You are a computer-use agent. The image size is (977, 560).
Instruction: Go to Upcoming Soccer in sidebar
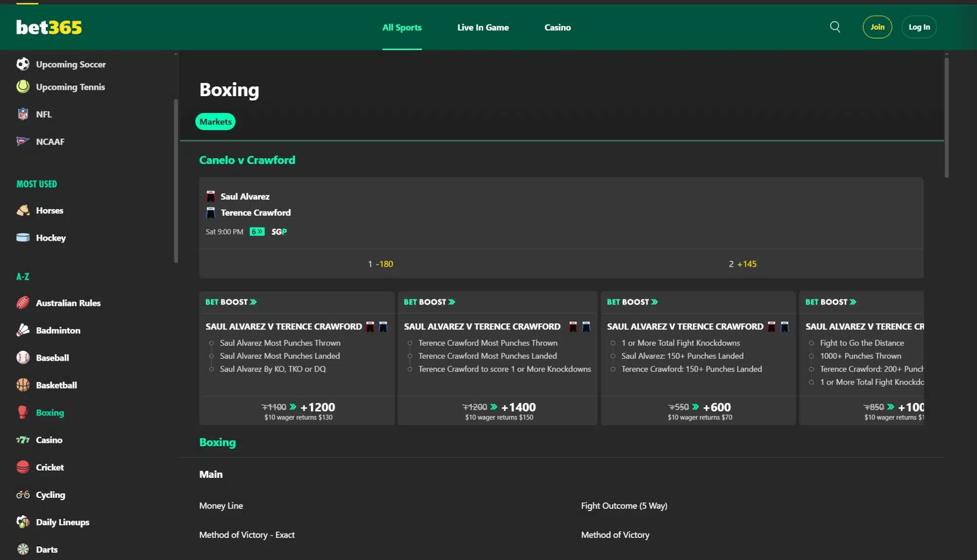coord(71,64)
